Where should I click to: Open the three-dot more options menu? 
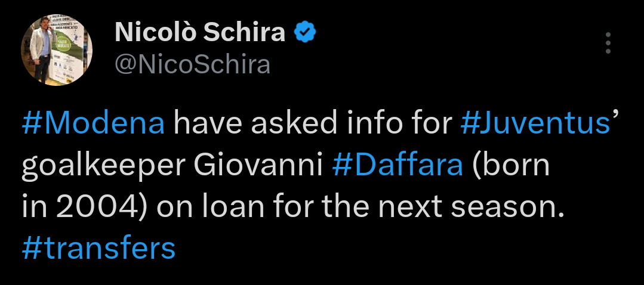click(608, 43)
